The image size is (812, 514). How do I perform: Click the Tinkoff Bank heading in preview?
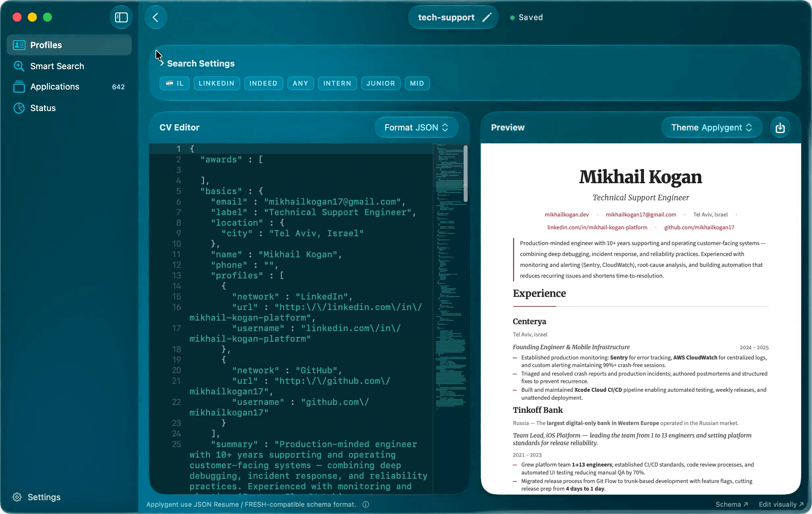pyautogui.click(x=538, y=410)
